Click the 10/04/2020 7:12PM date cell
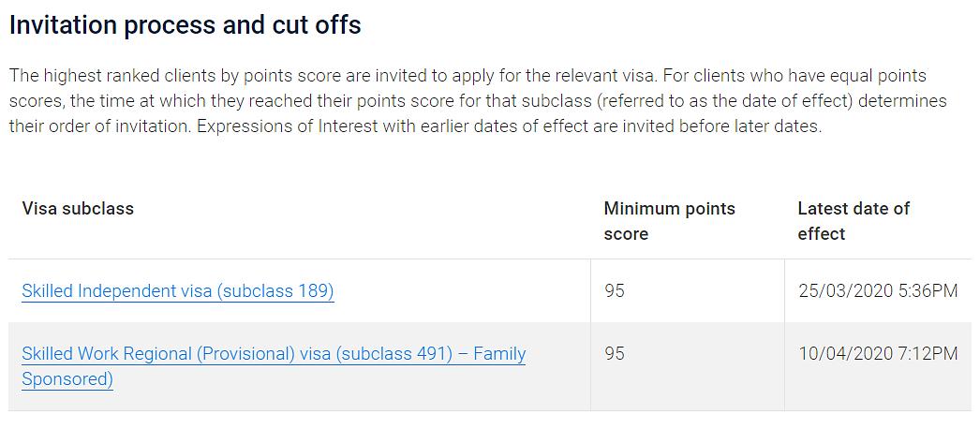980x429 pixels. pyautogui.click(x=878, y=353)
